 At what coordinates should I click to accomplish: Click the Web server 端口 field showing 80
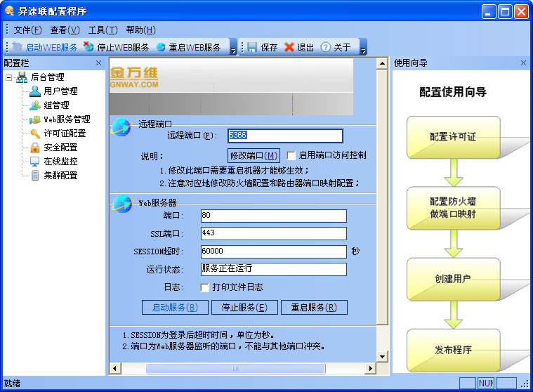click(274, 216)
